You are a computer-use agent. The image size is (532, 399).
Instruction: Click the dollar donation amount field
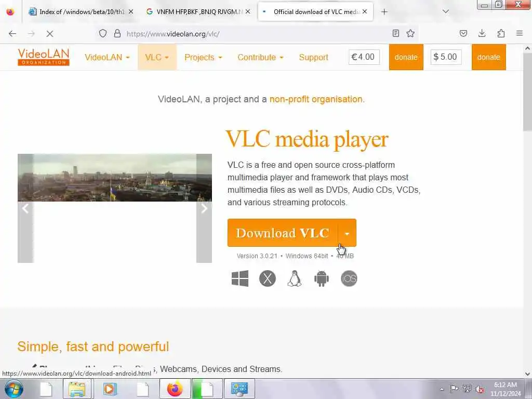446,57
